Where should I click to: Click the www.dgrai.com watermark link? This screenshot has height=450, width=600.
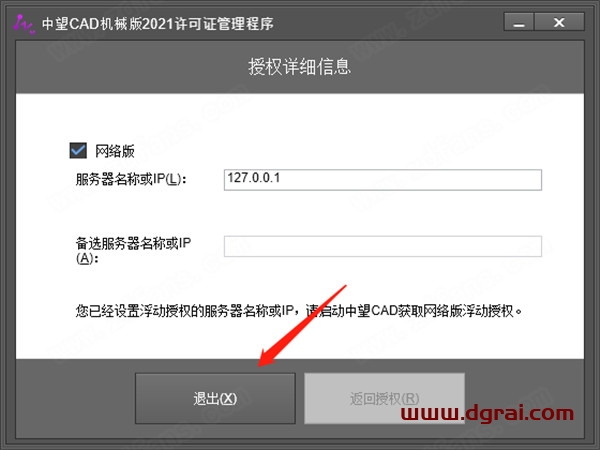pyautogui.click(x=487, y=413)
